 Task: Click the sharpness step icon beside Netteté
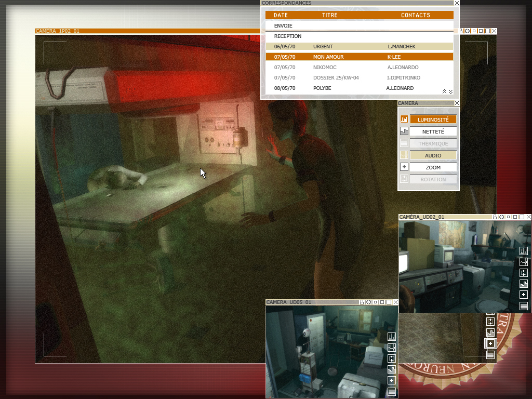click(404, 132)
